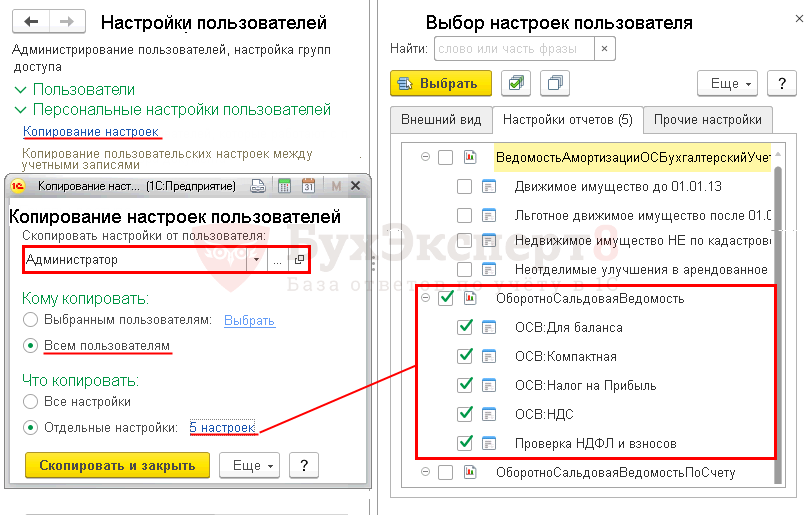
Task: Open calendar icon in dialog title bar
Action: coord(308,186)
